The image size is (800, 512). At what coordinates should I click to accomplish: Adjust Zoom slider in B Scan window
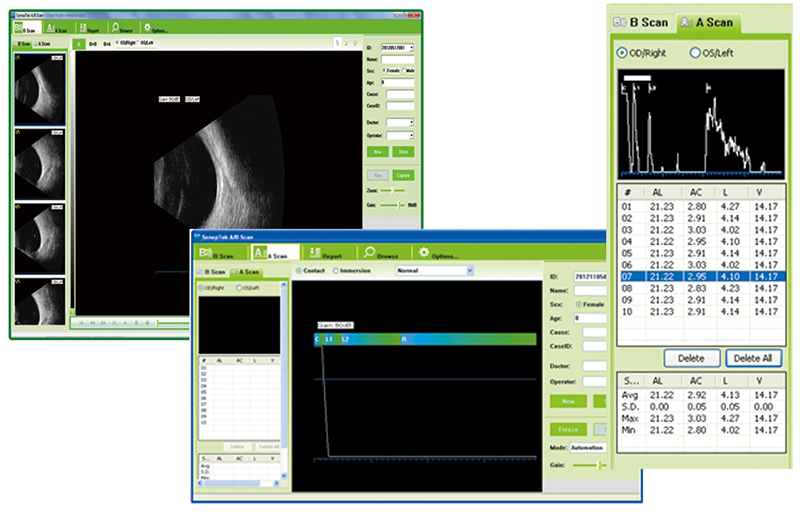coord(392,190)
